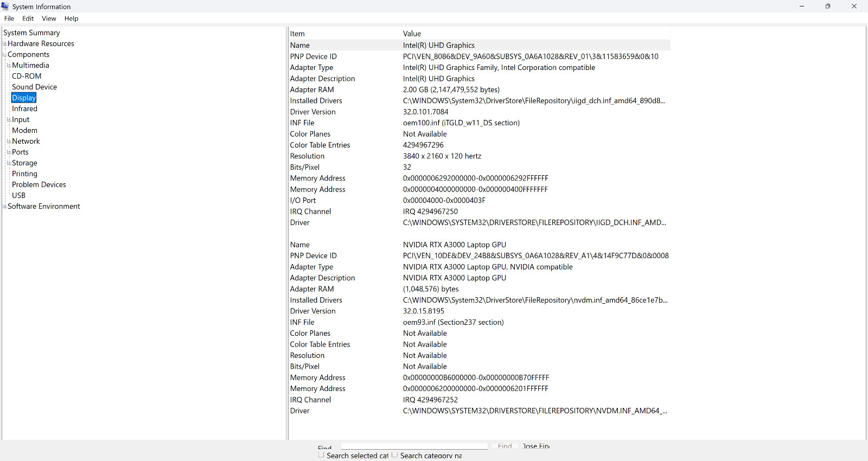Open the File menu
The width and height of the screenshot is (868, 461).
click(x=9, y=18)
